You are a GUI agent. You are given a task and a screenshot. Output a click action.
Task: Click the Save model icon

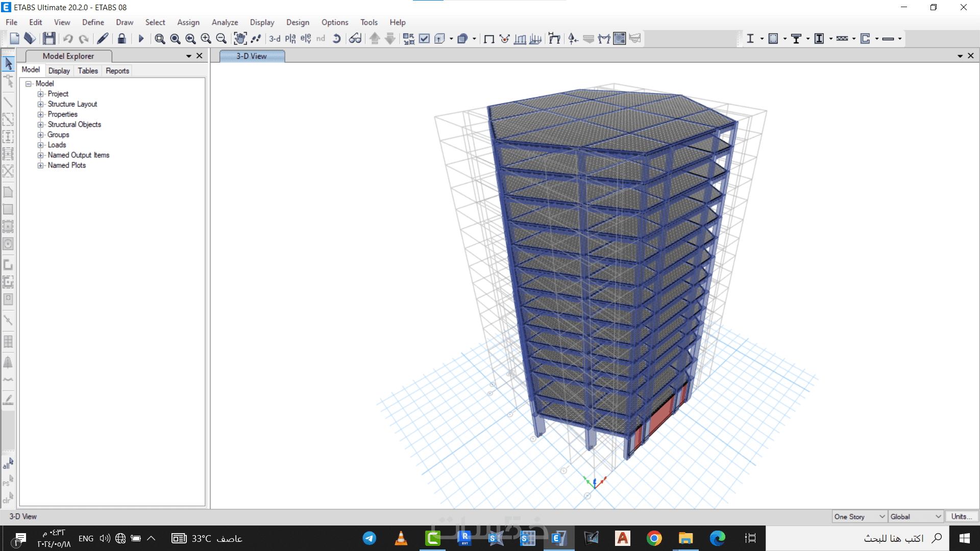point(49,38)
